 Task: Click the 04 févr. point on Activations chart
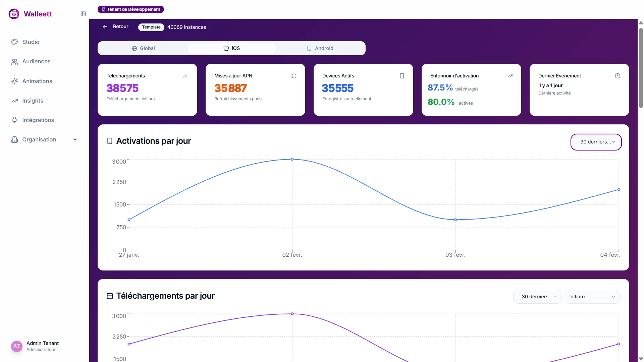(619, 190)
